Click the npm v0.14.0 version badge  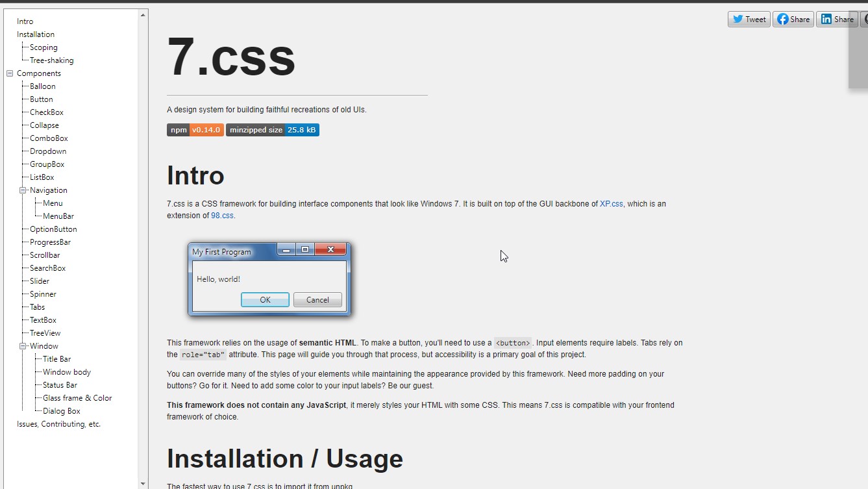pyautogui.click(x=195, y=130)
